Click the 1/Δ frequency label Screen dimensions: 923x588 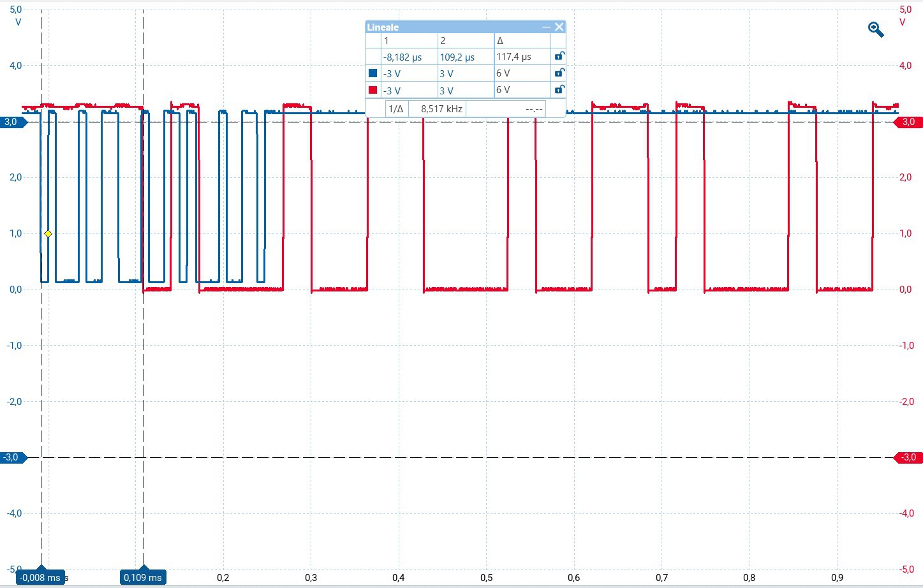coord(395,108)
